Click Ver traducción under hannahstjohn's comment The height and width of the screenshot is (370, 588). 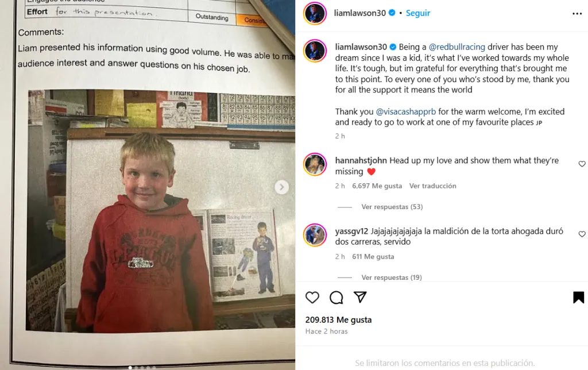[x=433, y=186]
